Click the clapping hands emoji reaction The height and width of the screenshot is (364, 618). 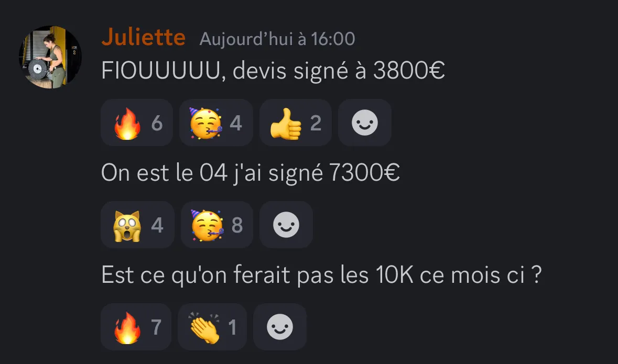(212, 327)
